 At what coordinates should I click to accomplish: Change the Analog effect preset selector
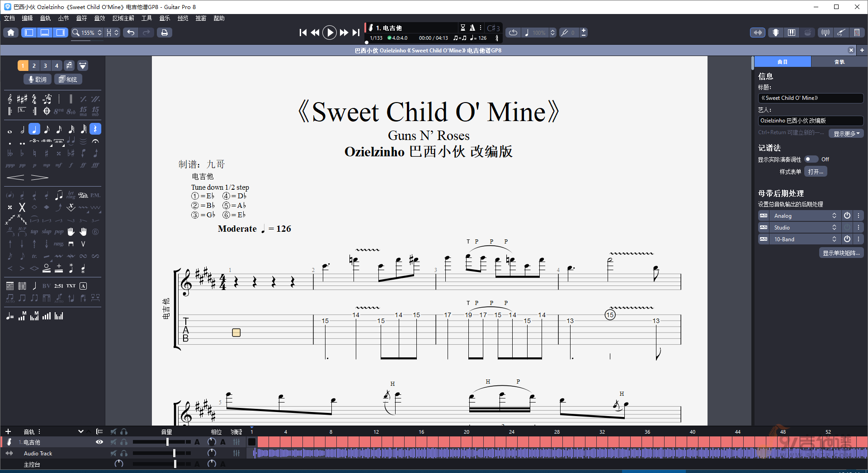pos(805,215)
